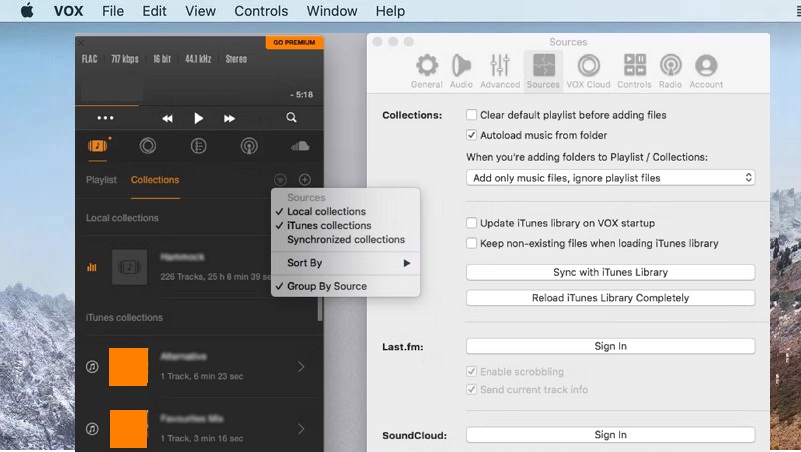This screenshot has height=452, width=801.
Task: Open the General preferences tab
Action: (x=427, y=72)
